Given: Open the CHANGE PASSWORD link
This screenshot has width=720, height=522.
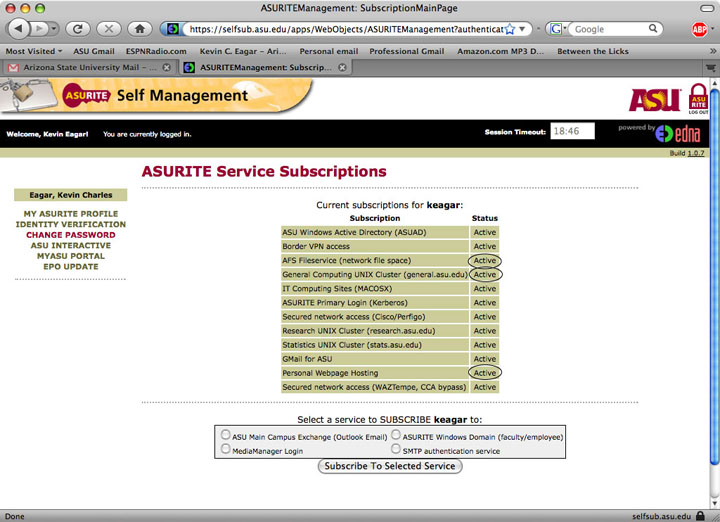Looking at the screenshot, I should pos(70,235).
